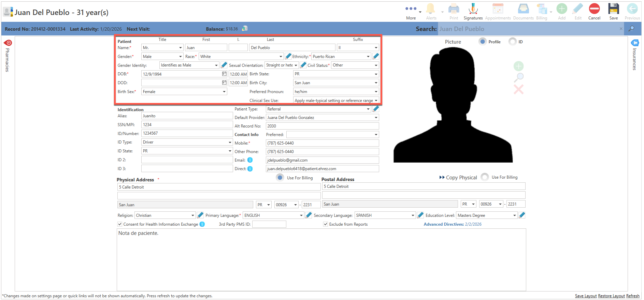The width and height of the screenshot is (644, 300).
Task: Open the Insurances side panel
Action: coord(635,55)
